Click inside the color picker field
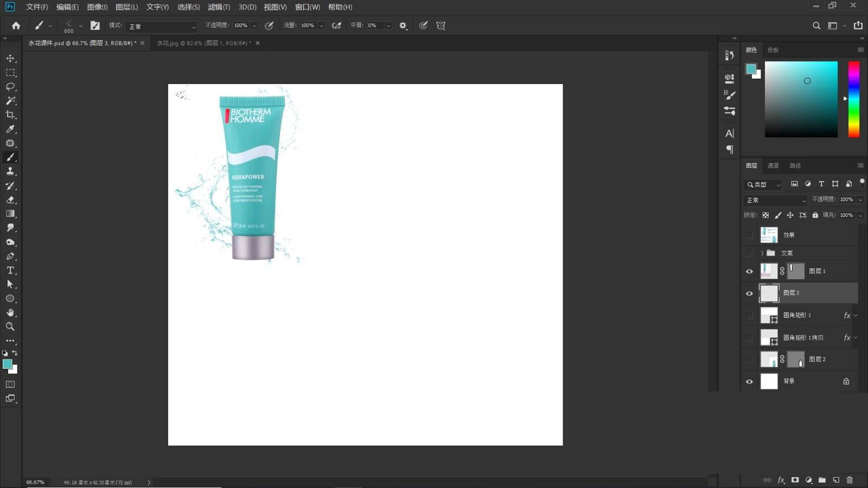Image resolution: width=868 pixels, height=488 pixels. coord(801,99)
